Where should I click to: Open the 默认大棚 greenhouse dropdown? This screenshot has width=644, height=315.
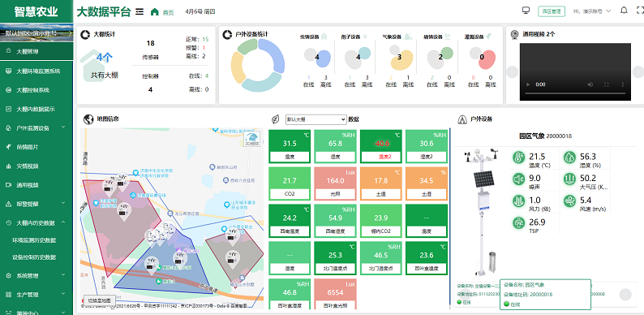point(316,119)
